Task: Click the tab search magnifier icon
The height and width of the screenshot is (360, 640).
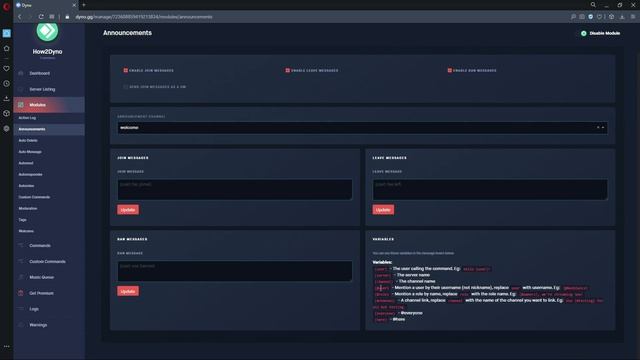Action: point(593,5)
